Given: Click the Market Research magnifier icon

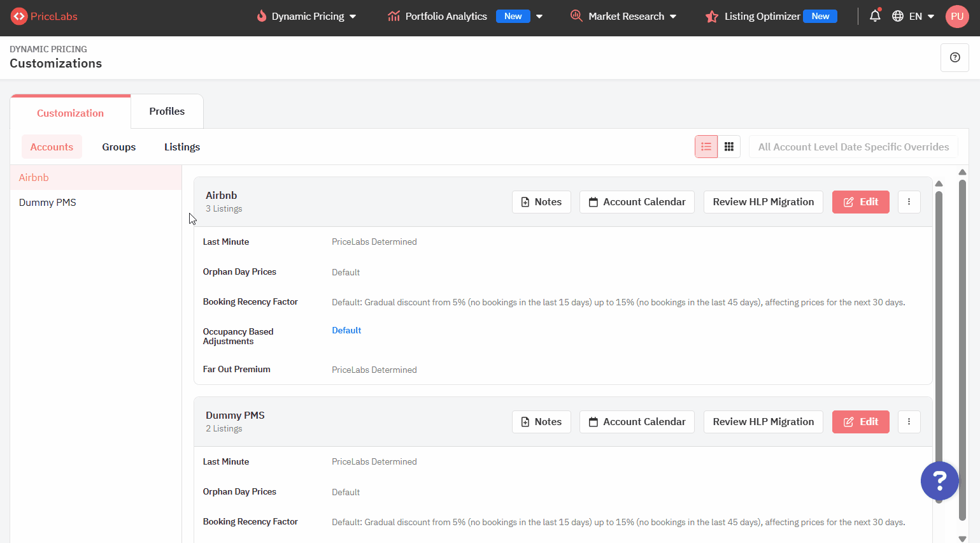Looking at the screenshot, I should pyautogui.click(x=576, y=16).
